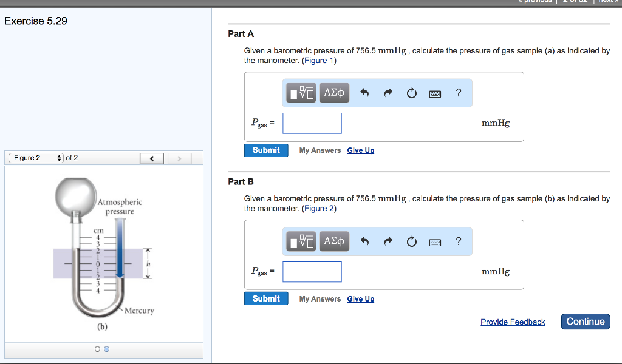Click inside the Pgas answer field for Part B

[x=312, y=271]
